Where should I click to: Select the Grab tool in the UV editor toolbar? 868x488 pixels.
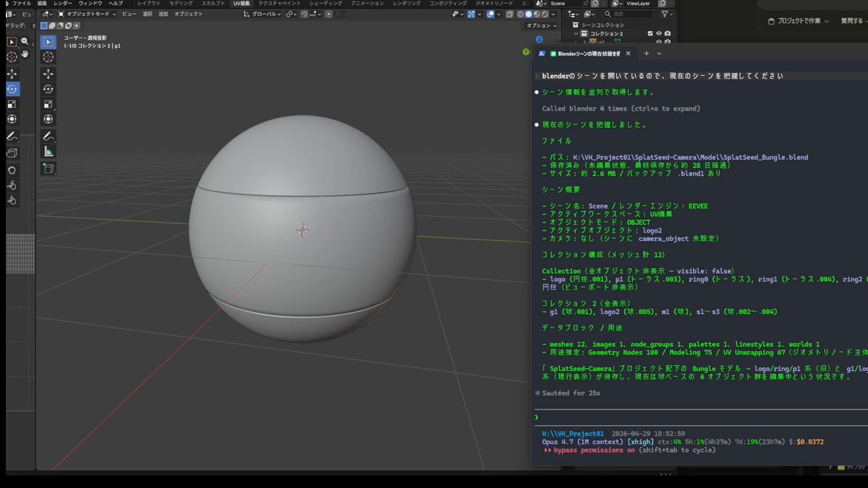click(x=12, y=169)
